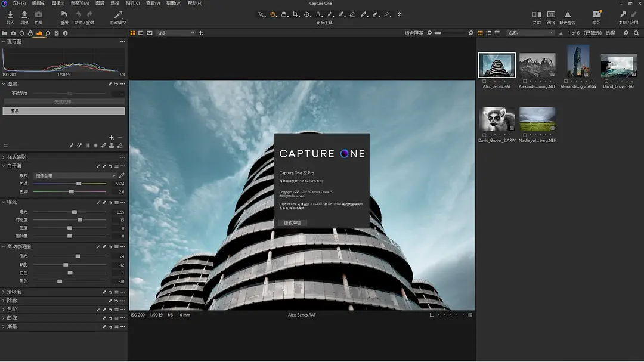The width and height of the screenshot is (644, 362).
Task: Pick white balance with eyedropper icon
Action: click(122, 176)
